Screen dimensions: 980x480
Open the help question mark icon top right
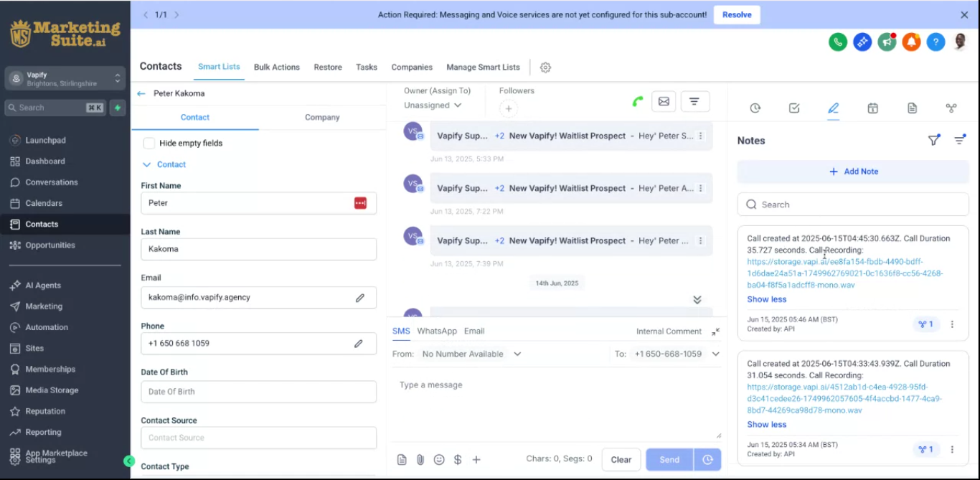(936, 42)
